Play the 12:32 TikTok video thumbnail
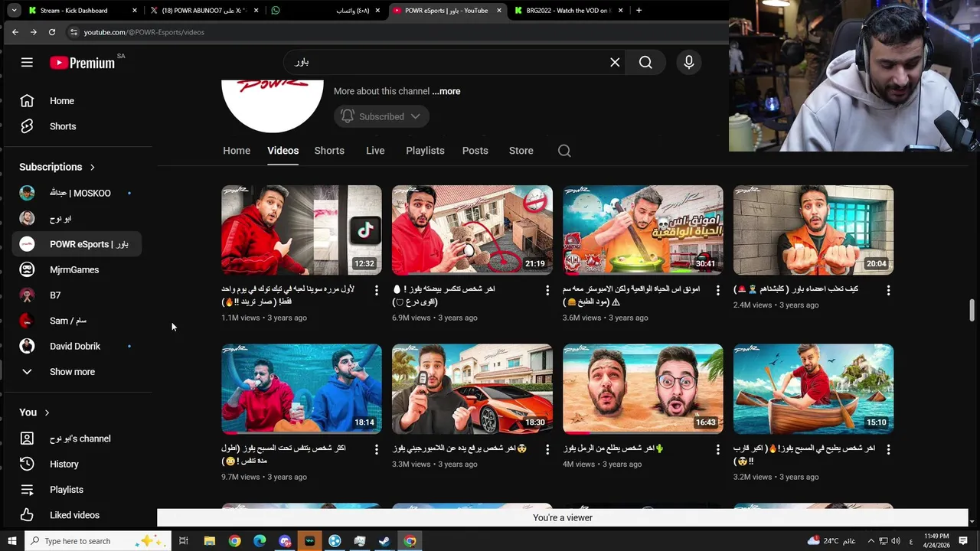 pyautogui.click(x=302, y=230)
